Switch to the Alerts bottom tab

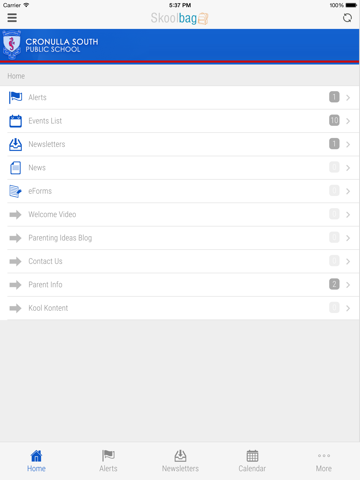coord(108,461)
